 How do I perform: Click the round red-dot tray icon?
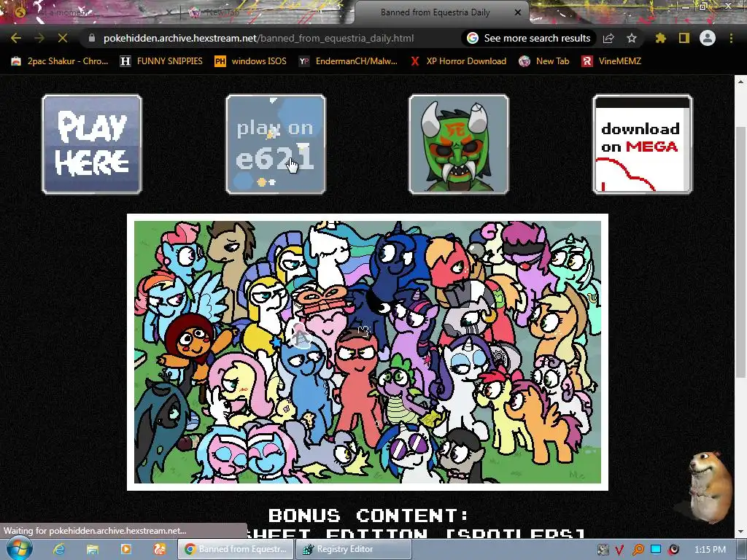pyautogui.click(x=673, y=550)
